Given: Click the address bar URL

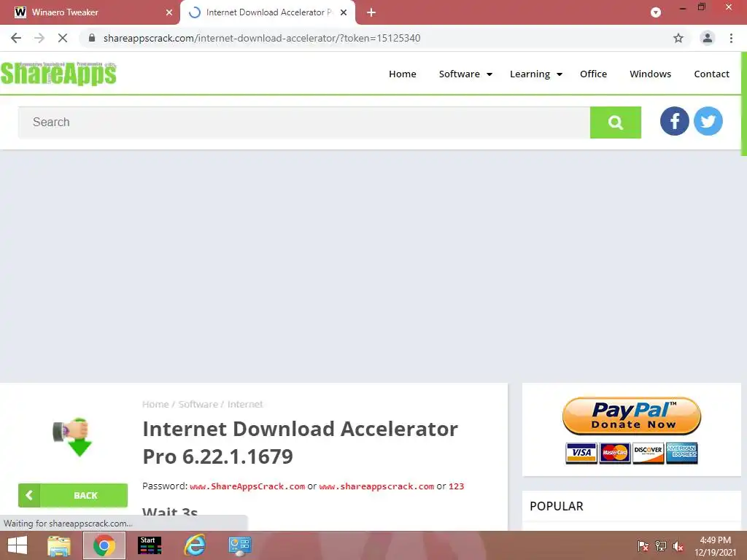Looking at the screenshot, I should coord(262,38).
